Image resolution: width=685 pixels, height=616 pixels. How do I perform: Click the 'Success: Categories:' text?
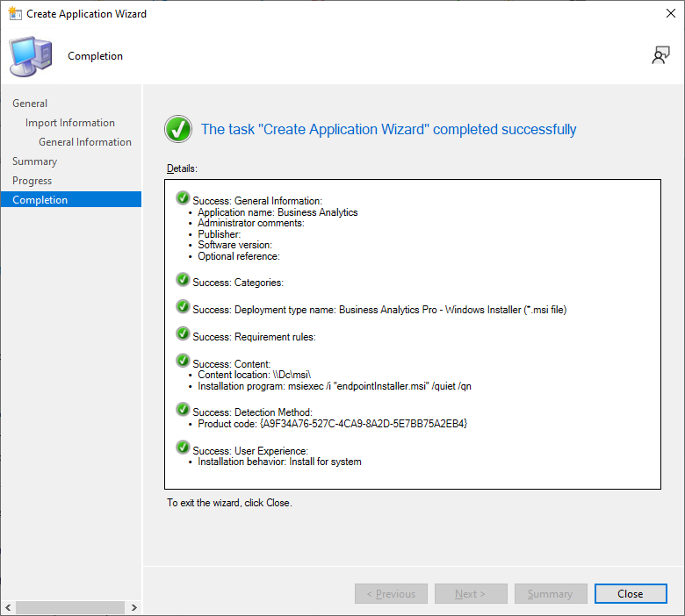coord(238,283)
